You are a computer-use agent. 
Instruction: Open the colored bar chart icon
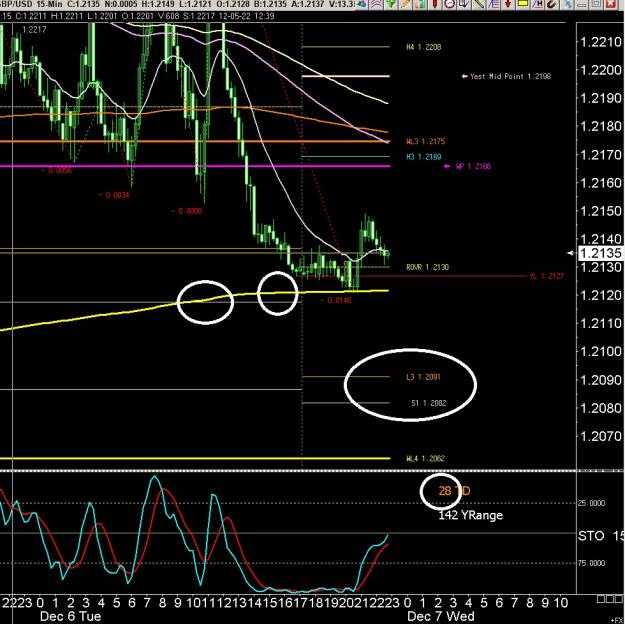click(x=420, y=4)
